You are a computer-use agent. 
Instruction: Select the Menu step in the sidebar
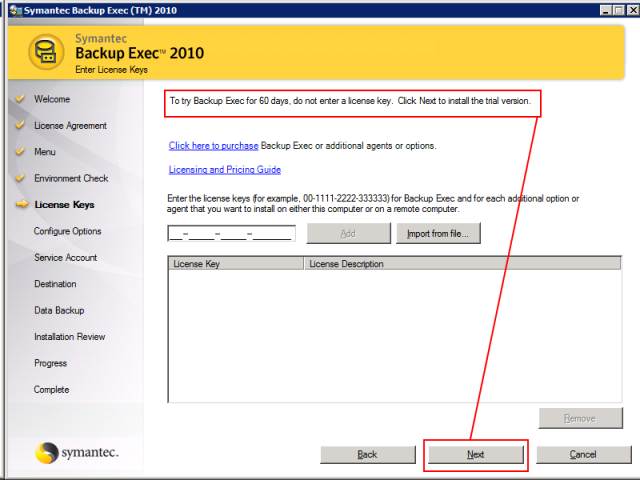point(44,152)
